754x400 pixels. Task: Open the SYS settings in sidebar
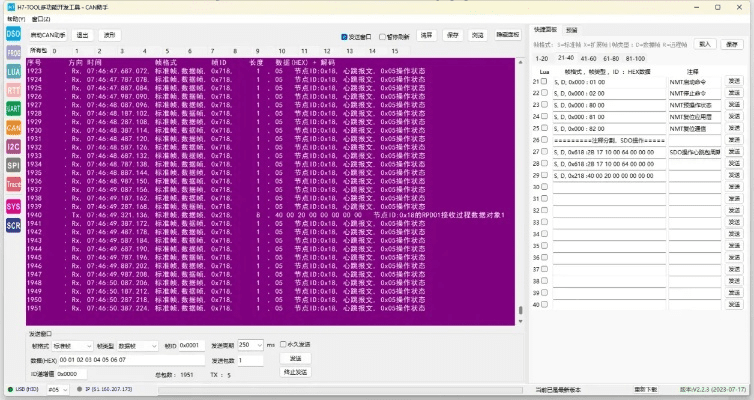[x=13, y=207]
